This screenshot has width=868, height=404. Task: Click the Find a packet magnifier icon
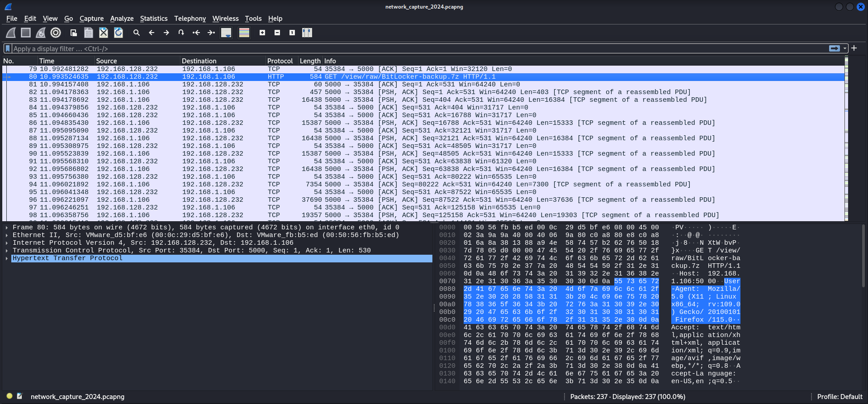[x=137, y=33]
